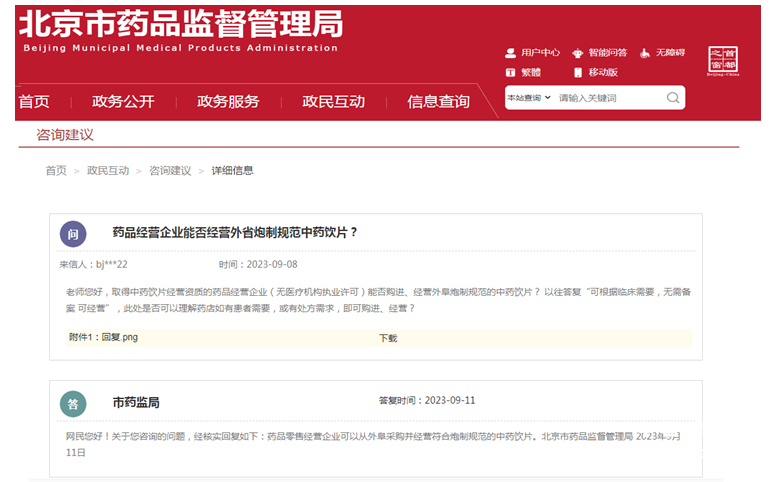Click the 政民互动 breadcrumb link
This screenshot has width=781, height=482.
coord(108,171)
